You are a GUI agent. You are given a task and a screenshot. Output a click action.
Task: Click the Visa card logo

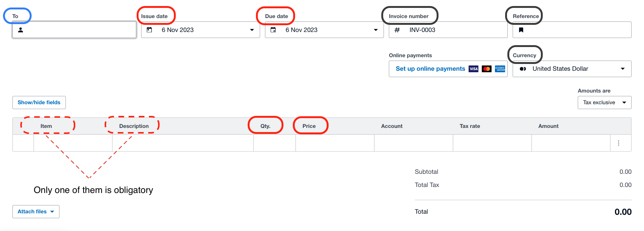[x=473, y=69]
